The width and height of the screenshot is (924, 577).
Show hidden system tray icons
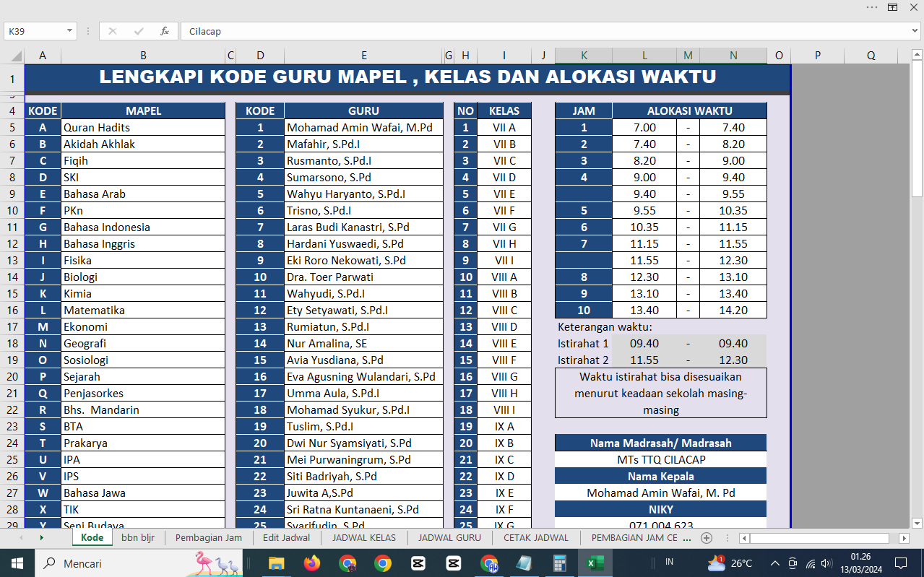point(774,563)
